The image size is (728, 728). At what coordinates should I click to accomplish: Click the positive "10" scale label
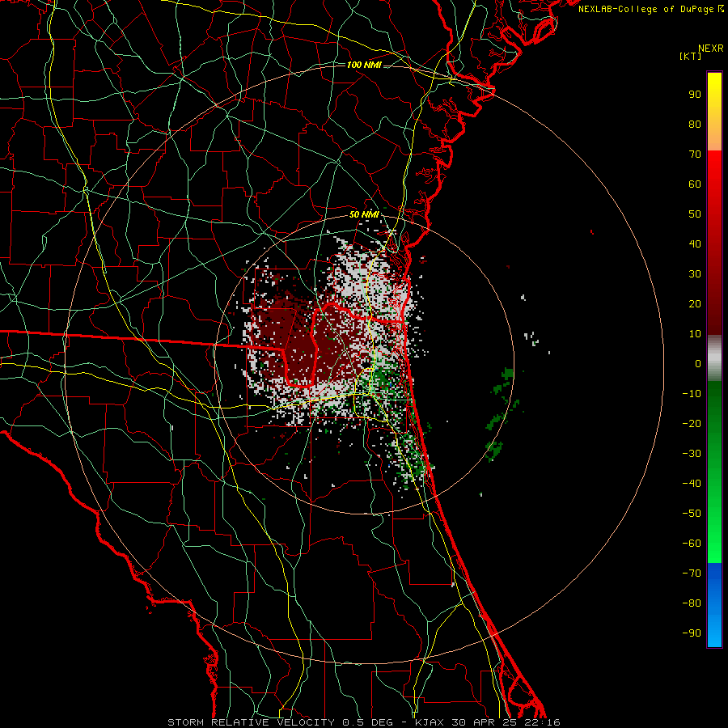pos(695,334)
